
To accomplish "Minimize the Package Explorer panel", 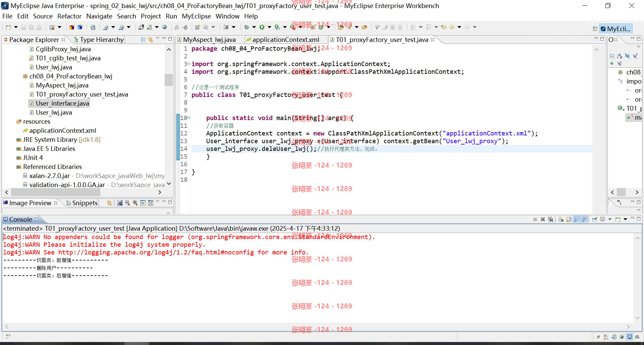I will pyautogui.click(x=164, y=39).
